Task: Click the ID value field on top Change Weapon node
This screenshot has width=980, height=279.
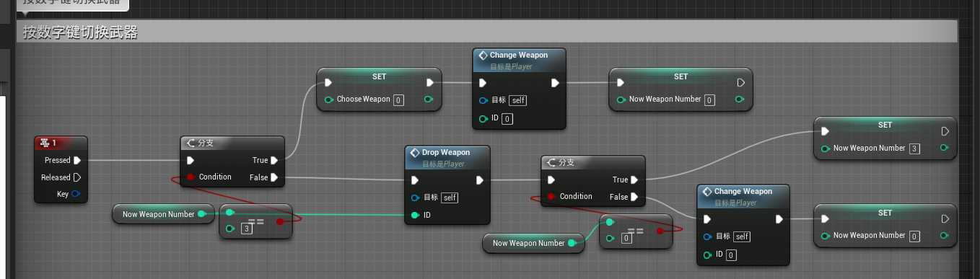Action: pos(507,118)
